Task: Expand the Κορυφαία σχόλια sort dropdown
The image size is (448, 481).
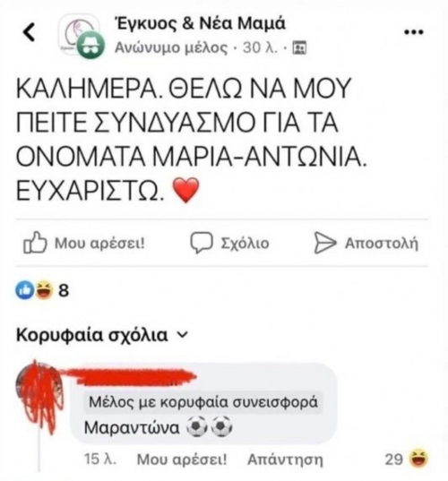Action: coord(102,335)
